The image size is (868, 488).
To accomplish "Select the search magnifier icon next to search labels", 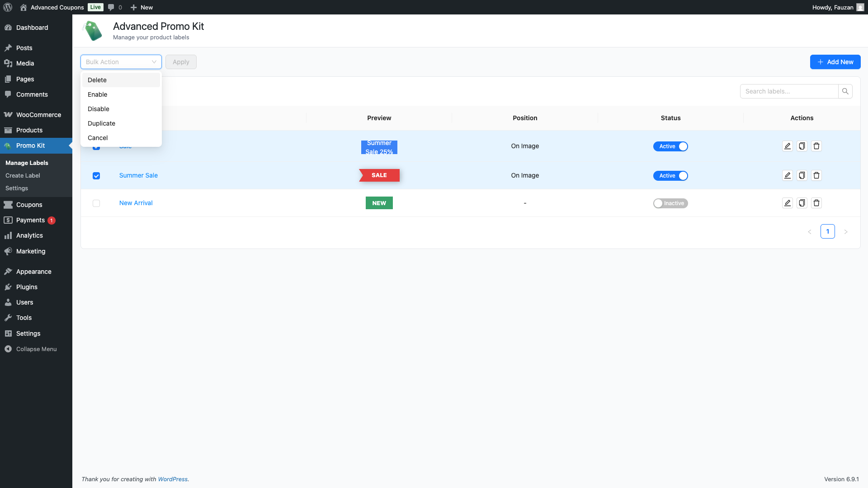I will coord(845,91).
